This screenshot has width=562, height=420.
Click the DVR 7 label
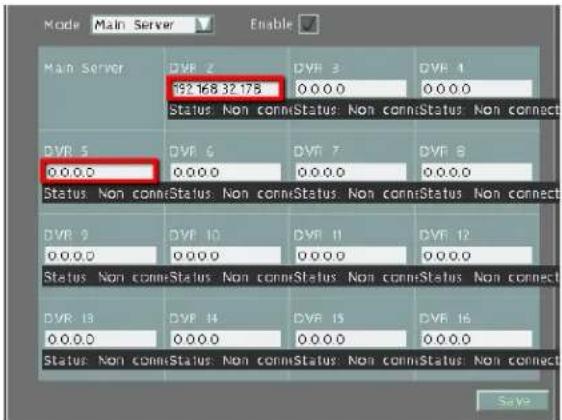[x=316, y=152]
